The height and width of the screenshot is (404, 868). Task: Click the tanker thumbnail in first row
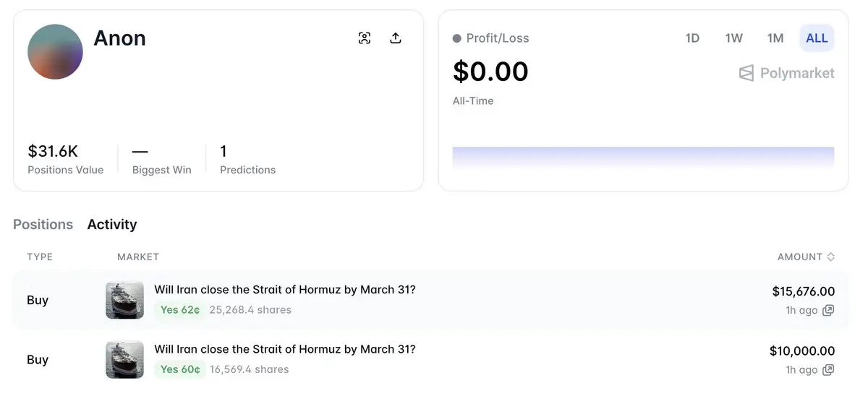(125, 300)
